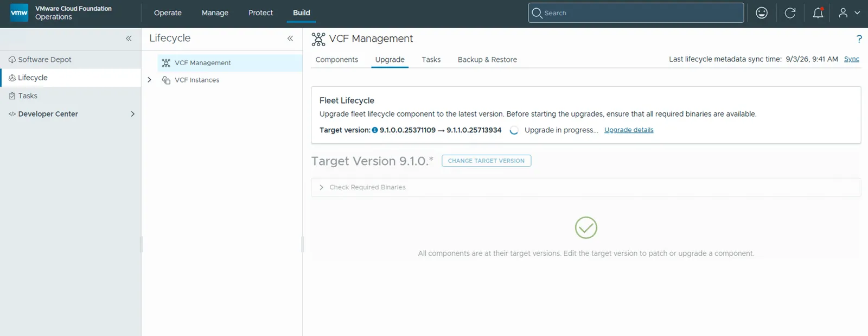Switch to the Tasks tab in VCF Management
868x336 pixels.
[x=431, y=60]
